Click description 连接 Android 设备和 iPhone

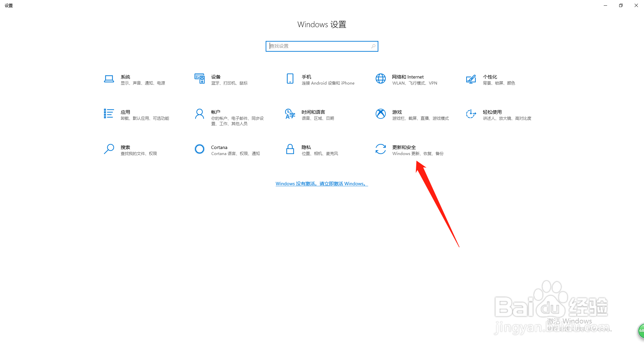pos(328,83)
